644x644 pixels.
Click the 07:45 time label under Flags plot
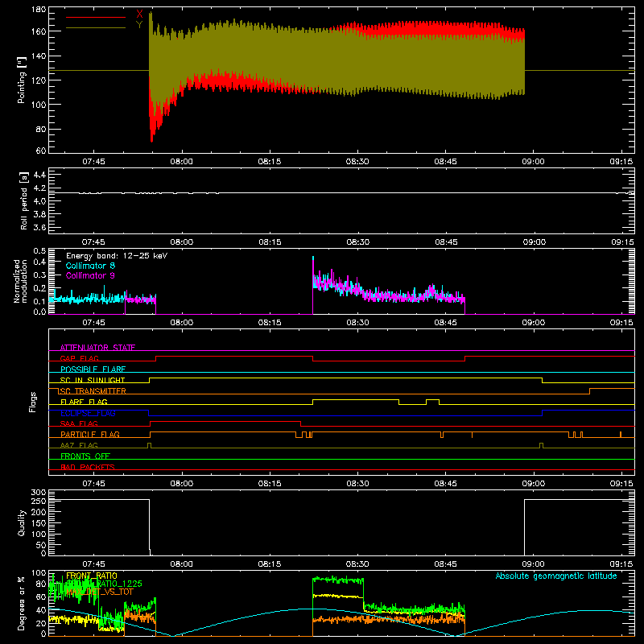pyautogui.click(x=93, y=484)
